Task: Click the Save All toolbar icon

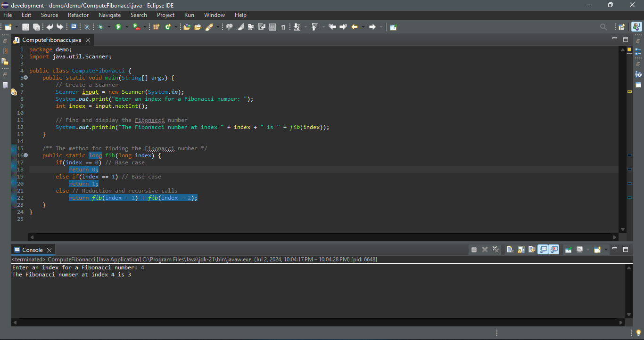Action: tap(36, 27)
